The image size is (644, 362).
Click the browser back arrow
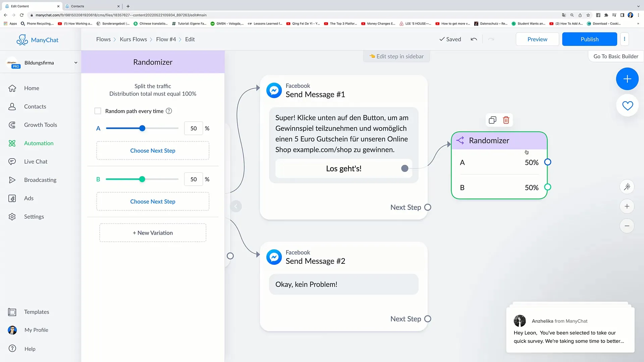pos(5,15)
